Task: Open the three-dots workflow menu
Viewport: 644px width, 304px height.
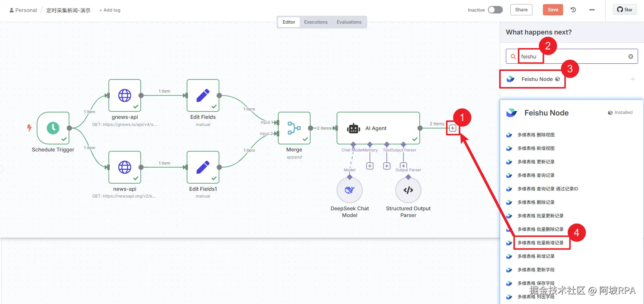Action: [x=592, y=10]
